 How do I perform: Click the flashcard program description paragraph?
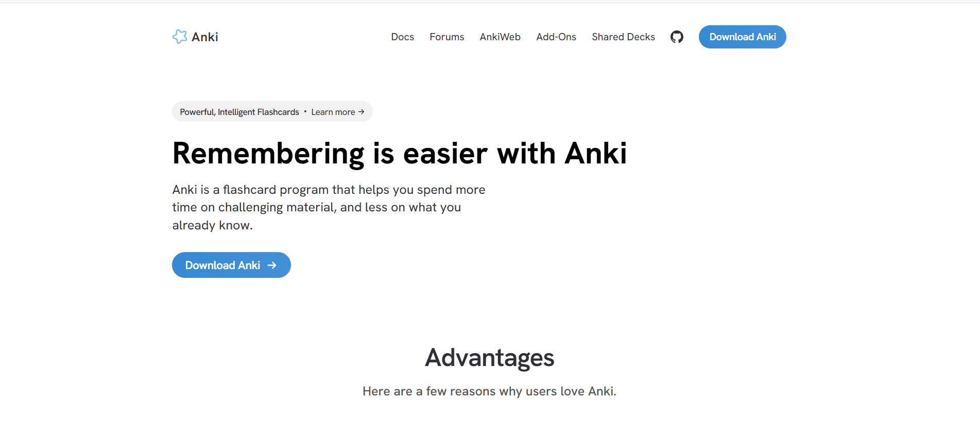tap(329, 207)
